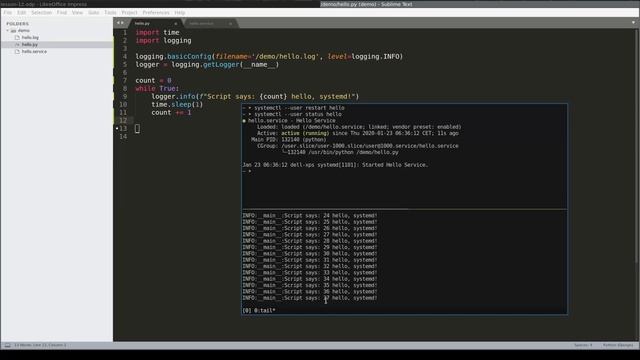
Task: Click the hello.log file icon
Action: click(17, 38)
